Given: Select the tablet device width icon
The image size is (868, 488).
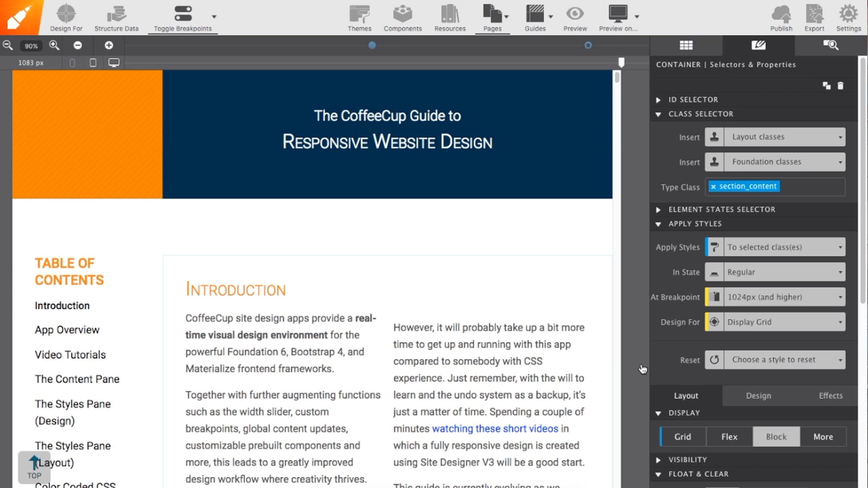Looking at the screenshot, I should tap(93, 63).
